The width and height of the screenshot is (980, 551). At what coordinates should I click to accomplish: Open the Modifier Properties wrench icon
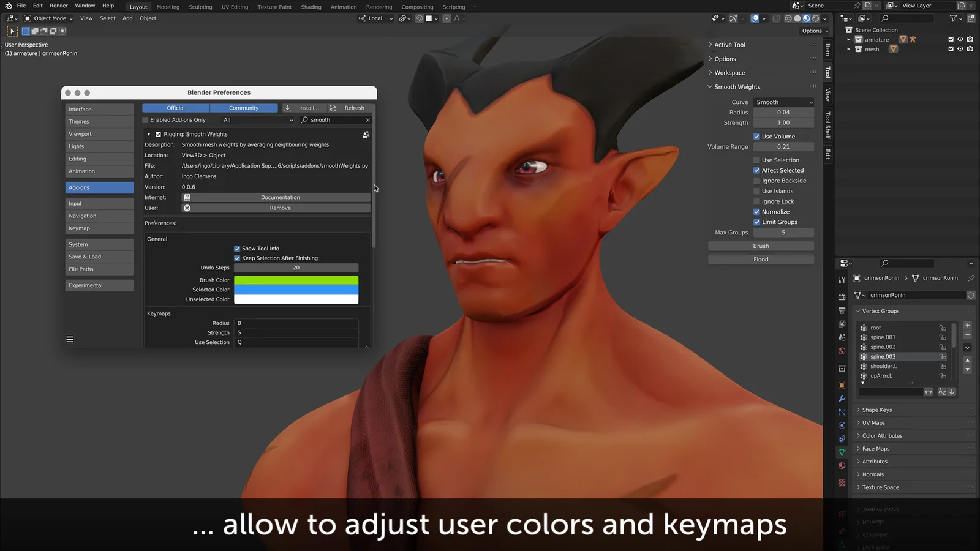842,399
